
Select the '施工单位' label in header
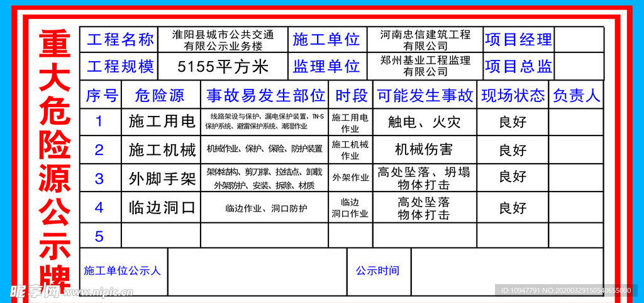click(x=326, y=40)
